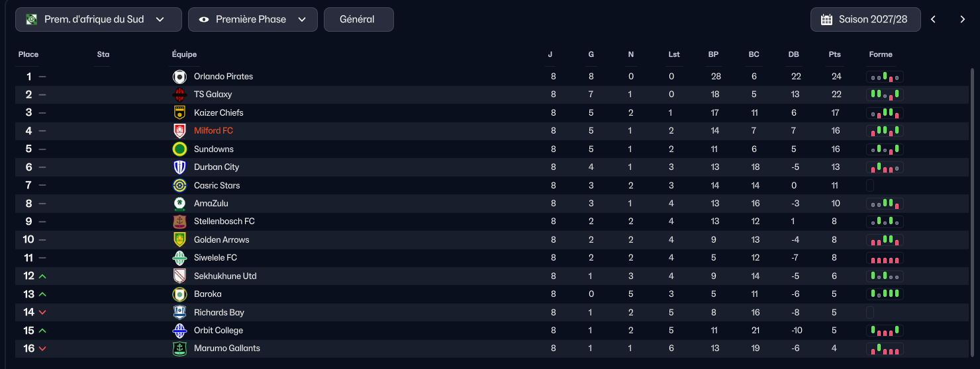Go to the next season arrow

tap(963, 20)
